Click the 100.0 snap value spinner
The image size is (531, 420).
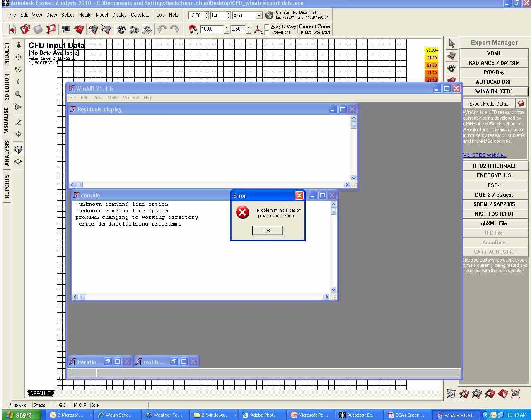point(227,29)
